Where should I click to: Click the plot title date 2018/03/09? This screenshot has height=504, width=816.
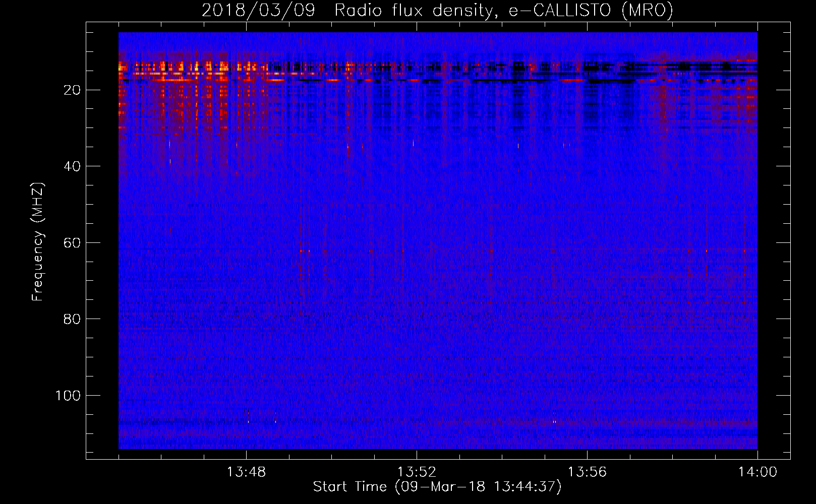pyautogui.click(x=258, y=10)
